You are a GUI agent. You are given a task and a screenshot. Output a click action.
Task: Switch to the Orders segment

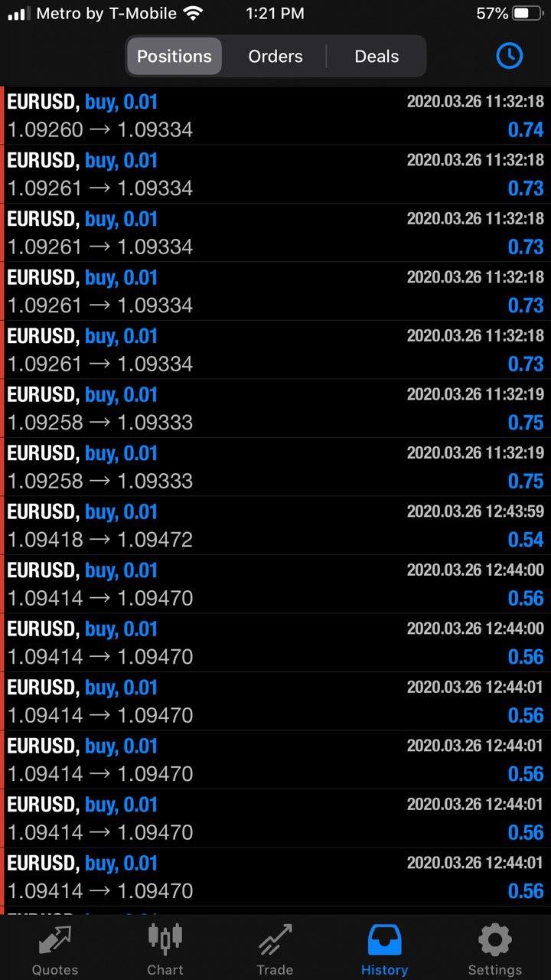[275, 57]
